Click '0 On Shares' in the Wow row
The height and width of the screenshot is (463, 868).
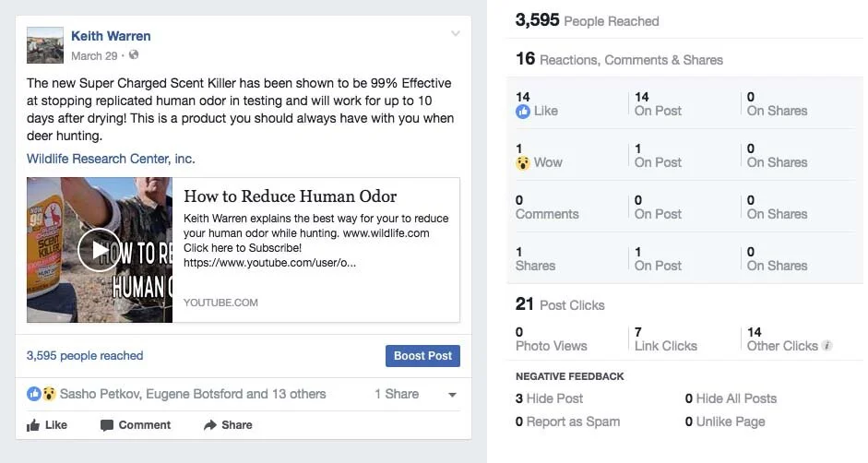click(x=778, y=156)
